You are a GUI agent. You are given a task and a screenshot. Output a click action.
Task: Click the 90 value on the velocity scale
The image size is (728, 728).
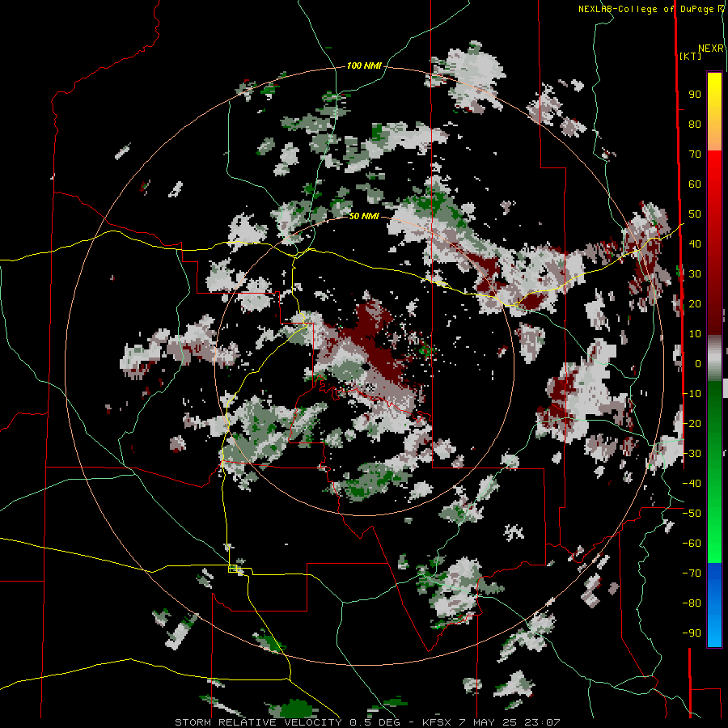point(695,95)
